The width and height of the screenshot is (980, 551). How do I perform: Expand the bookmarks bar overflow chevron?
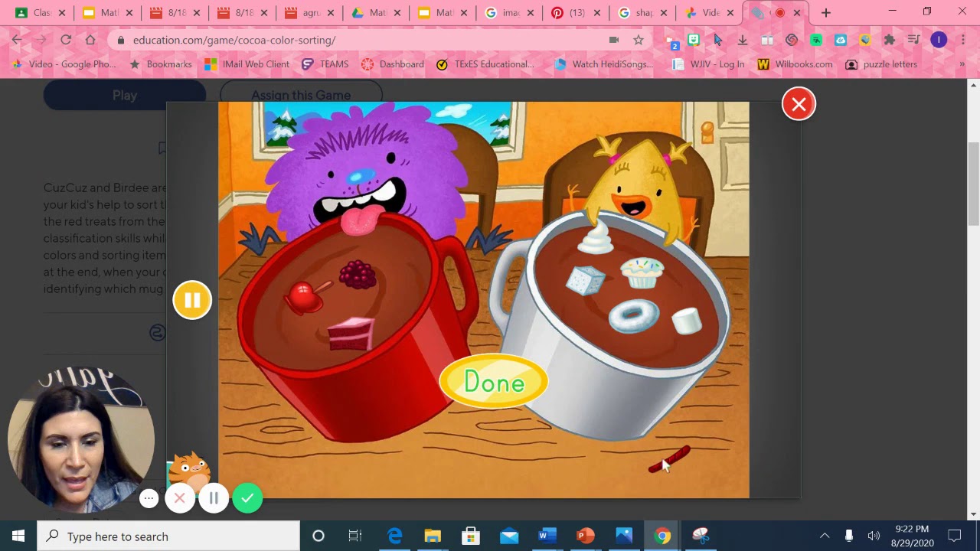pyautogui.click(x=962, y=64)
